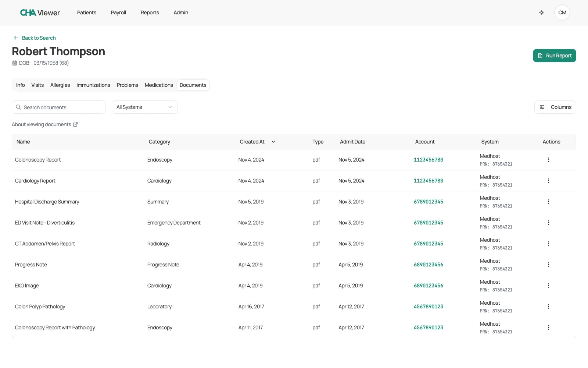588x368 pixels.
Task: Select the Hospital Discharge Summary name
Action: click(x=47, y=202)
